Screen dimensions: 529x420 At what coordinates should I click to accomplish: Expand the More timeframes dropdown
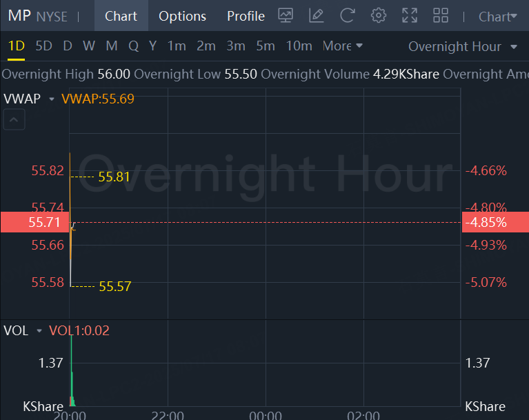pyautogui.click(x=342, y=46)
